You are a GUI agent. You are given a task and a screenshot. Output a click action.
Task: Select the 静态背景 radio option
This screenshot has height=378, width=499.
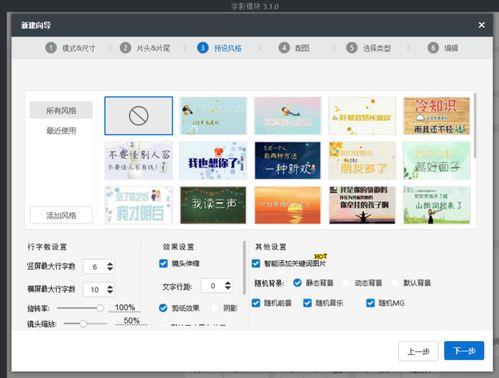[x=297, y=283]
